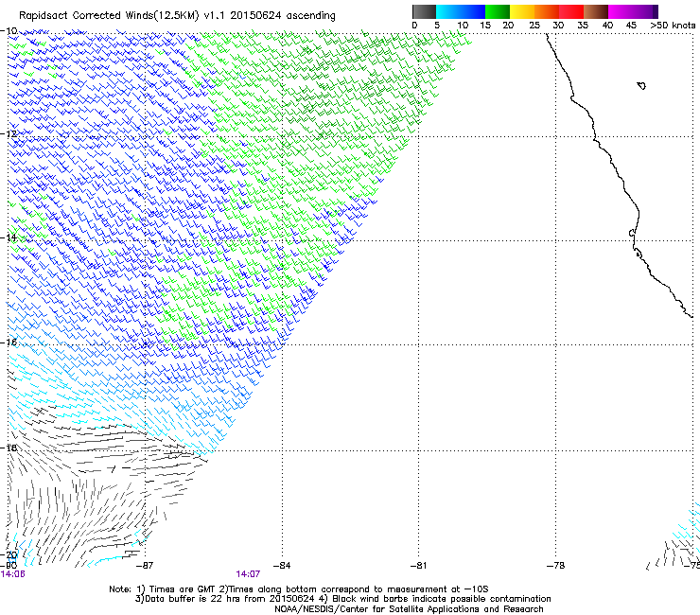
Task: Click the '20150624 ascending' date in title
Action: (283, 15)
